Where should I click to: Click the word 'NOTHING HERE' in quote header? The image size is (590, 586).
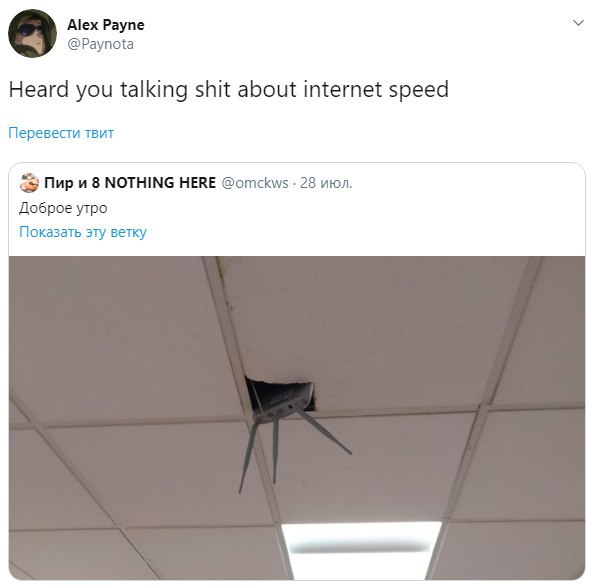point(160,183)
